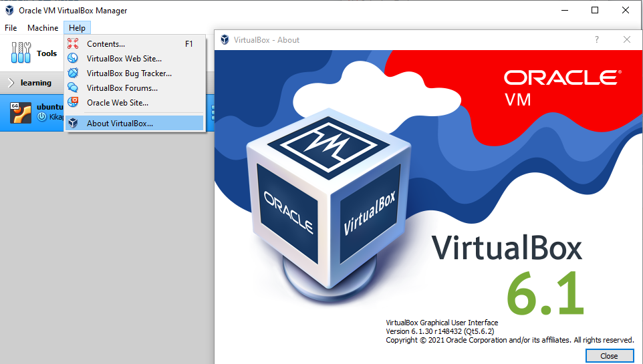This screenshot has width=643, height=364.
Task: Open VirtualBox Web Site menu entry
Action: pyautogui.click(x=134, y=59)
